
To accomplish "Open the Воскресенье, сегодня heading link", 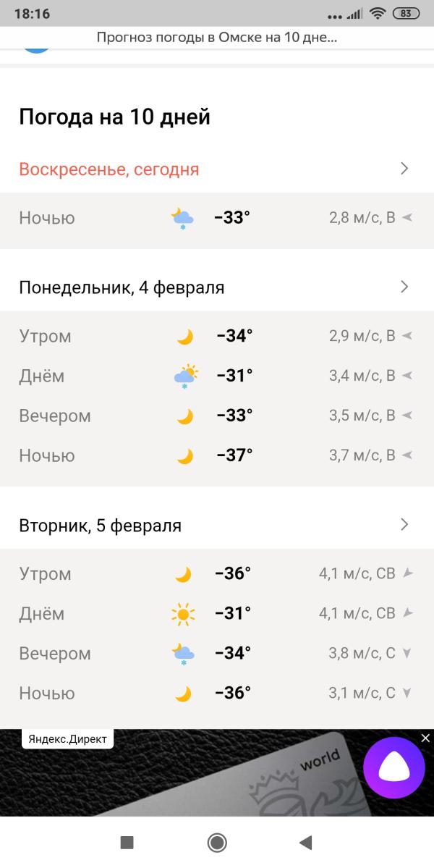I will point(109,169).
